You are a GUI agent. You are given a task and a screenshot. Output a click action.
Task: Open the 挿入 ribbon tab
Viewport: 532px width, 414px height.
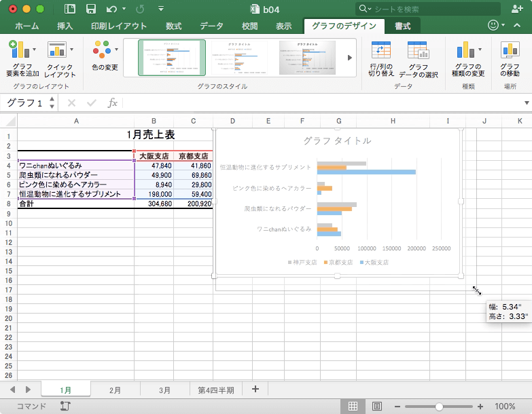[65, 26]
